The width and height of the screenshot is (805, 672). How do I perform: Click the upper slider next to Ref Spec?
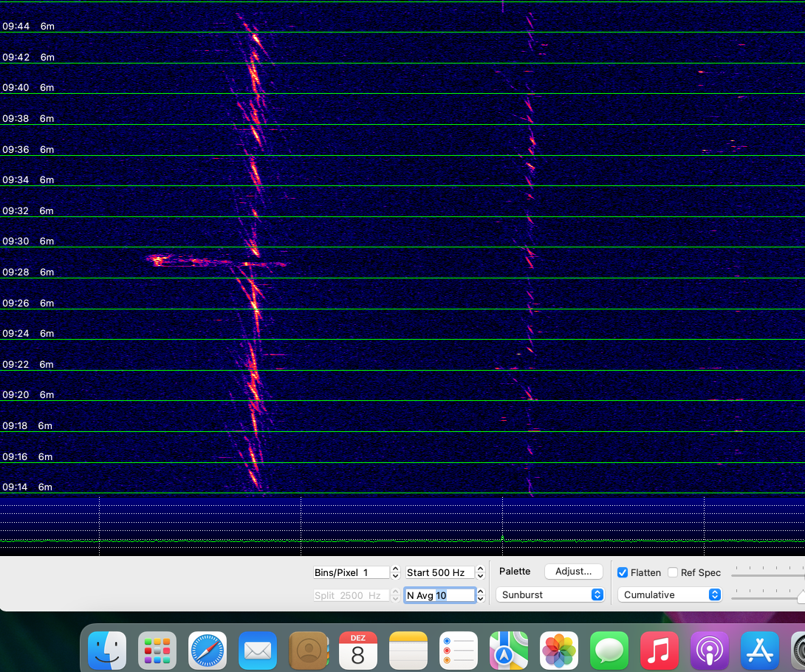tap(767, 575)
